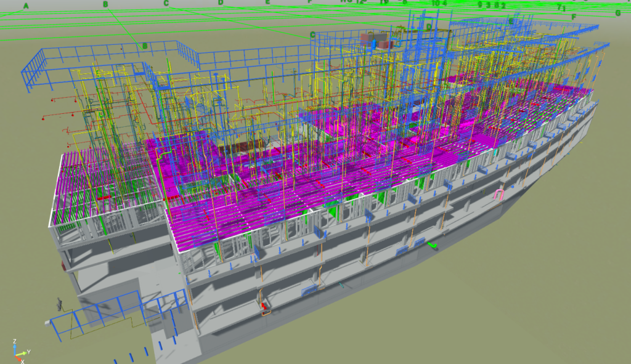Select the human figure beside the building
The width and height of the screenshot is (631, 364).
pos(60,304)
